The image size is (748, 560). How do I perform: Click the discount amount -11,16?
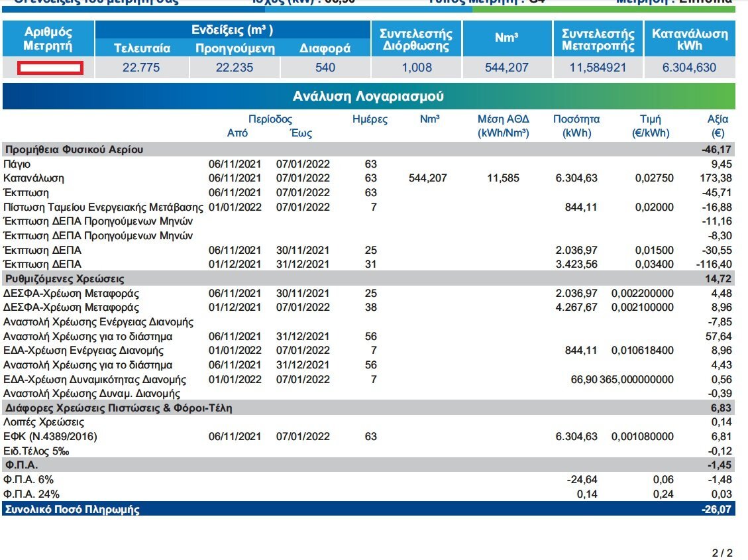(x=716, y=221)
